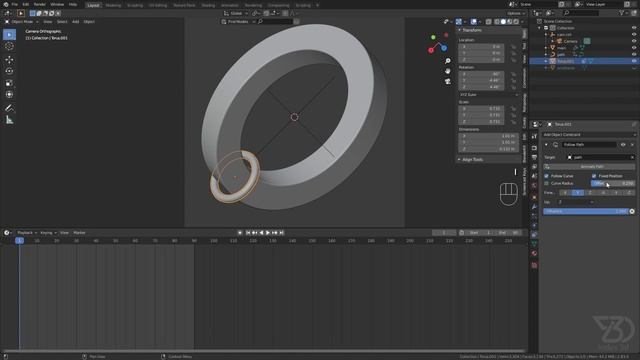
Task: Open the Edit menu
Action: pyautogui.click(x=26, y=4)
